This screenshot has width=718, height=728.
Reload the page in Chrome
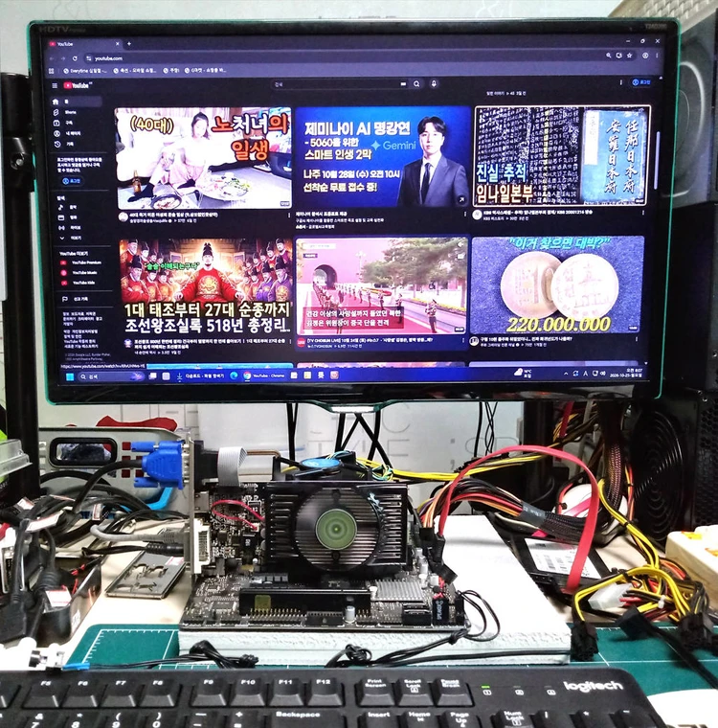75,58
